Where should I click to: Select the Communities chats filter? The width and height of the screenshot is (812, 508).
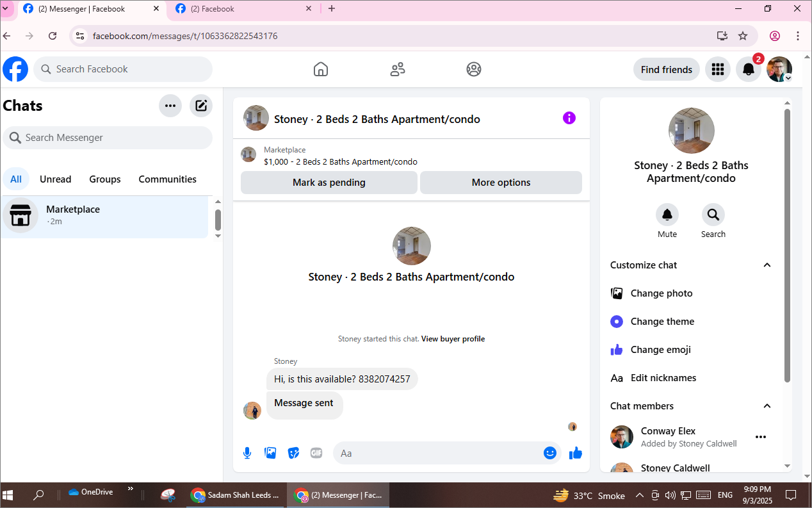[x=168, y=179]
